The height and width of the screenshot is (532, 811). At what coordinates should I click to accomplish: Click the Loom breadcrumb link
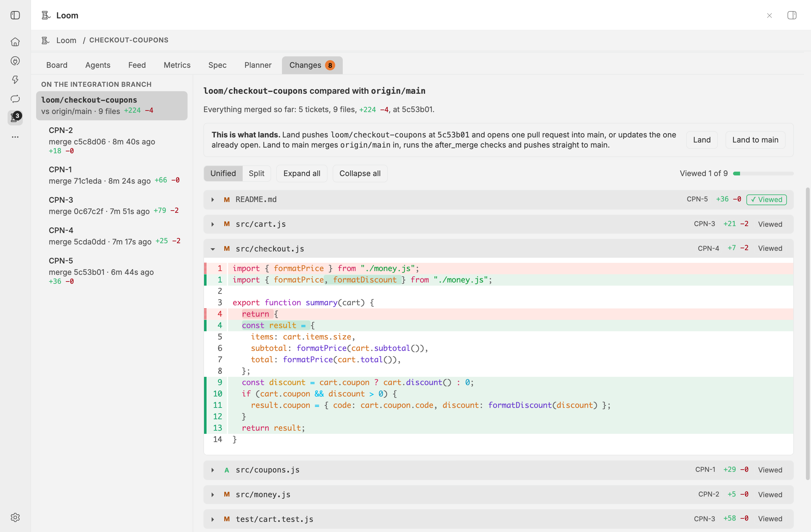point(66,40)
